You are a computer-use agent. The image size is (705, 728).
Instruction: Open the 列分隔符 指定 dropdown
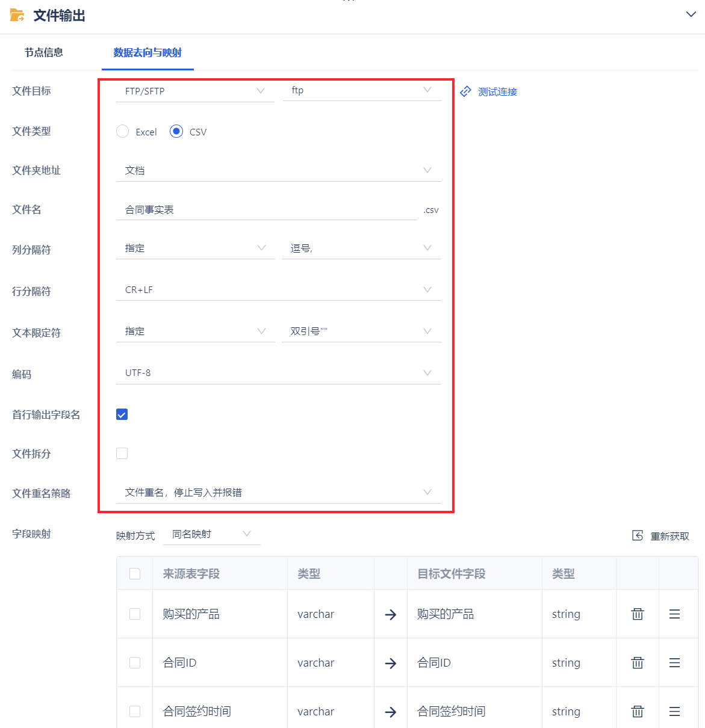pyautogui.click(x=195, y=248)
